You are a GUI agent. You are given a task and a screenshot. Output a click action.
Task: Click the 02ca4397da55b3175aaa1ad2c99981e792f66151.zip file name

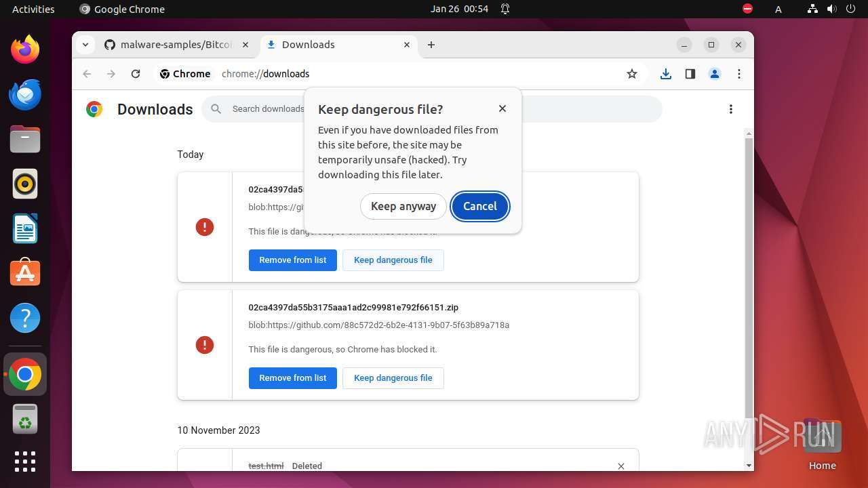point(353,307)
